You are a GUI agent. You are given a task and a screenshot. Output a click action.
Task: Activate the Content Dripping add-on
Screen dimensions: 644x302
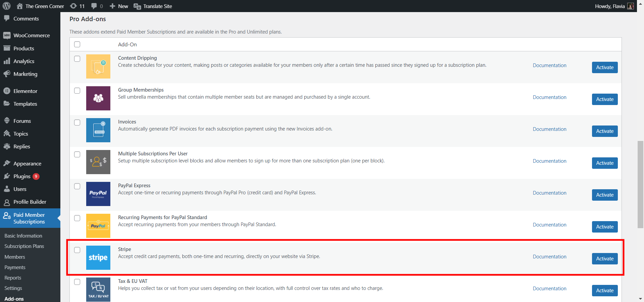pyautogui.click(x=605, y=67)
